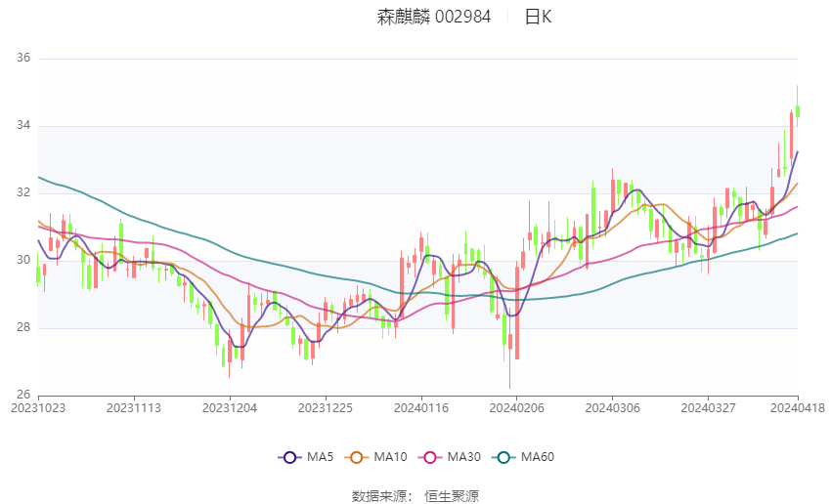Click the 20240116 date axis label
Screen dimensions: 831x504
pos(420,407)
